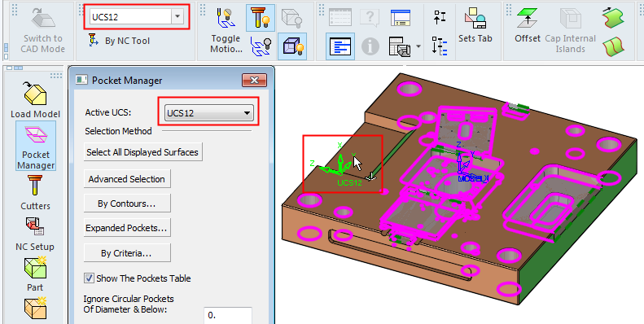644x324 pixels.
Task: Click the Advanced Selection button
Action: pos(126,179)
